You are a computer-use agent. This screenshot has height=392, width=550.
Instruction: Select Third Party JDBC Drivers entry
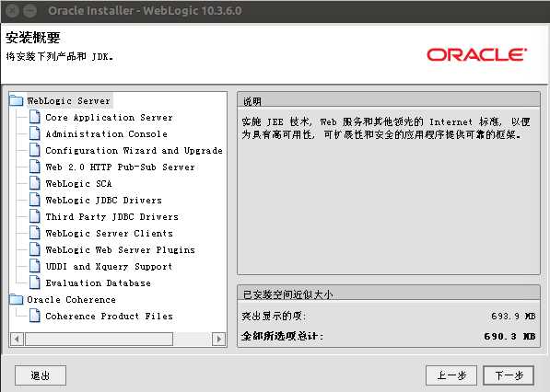[111, 217]
